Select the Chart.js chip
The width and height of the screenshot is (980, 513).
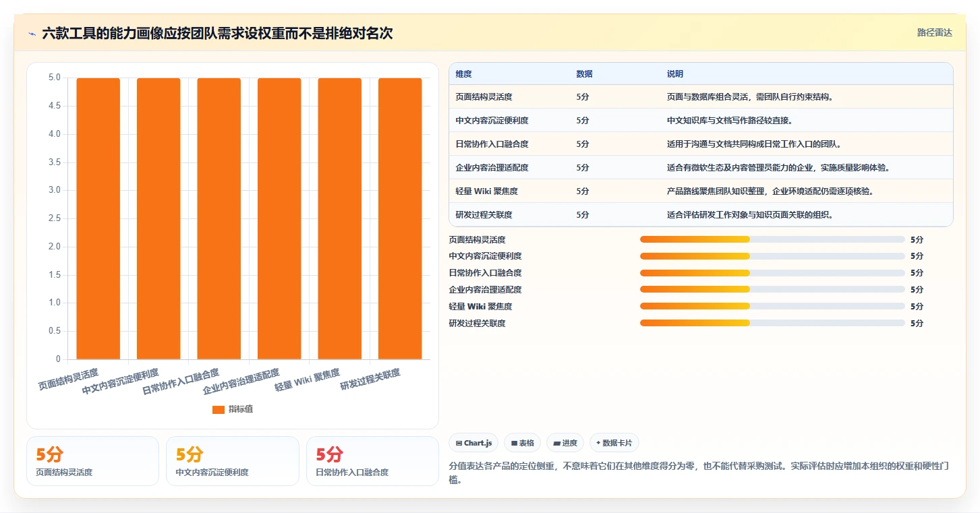point(473,443)
